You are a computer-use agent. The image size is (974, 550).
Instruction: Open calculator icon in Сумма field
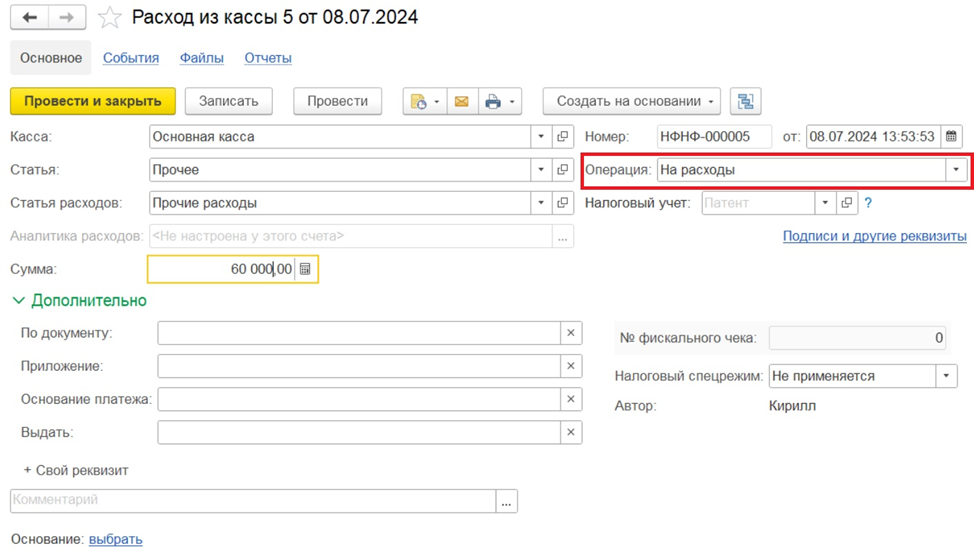click(x=305, y=269)
